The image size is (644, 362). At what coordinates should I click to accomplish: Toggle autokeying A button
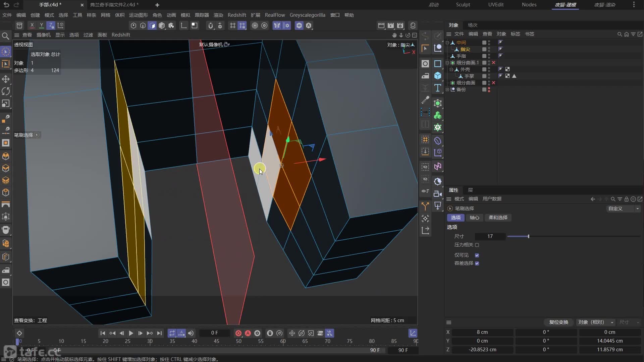click(x=248, y=333)
